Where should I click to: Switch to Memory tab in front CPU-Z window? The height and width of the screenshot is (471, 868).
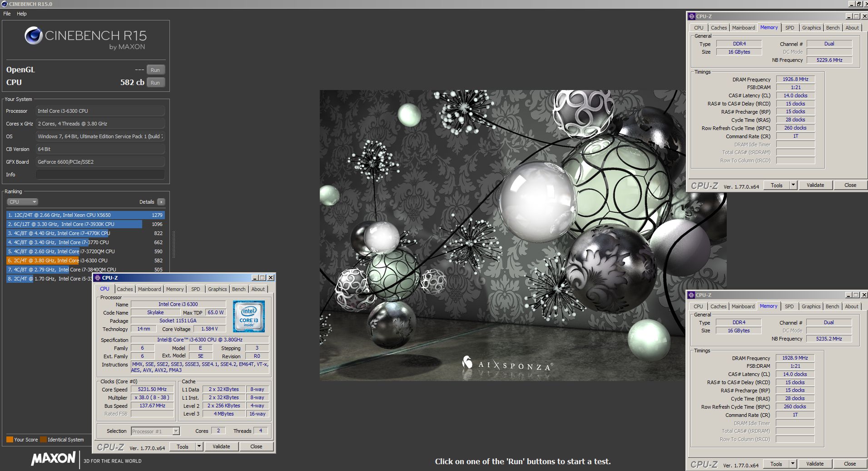(x=175, y=289)
